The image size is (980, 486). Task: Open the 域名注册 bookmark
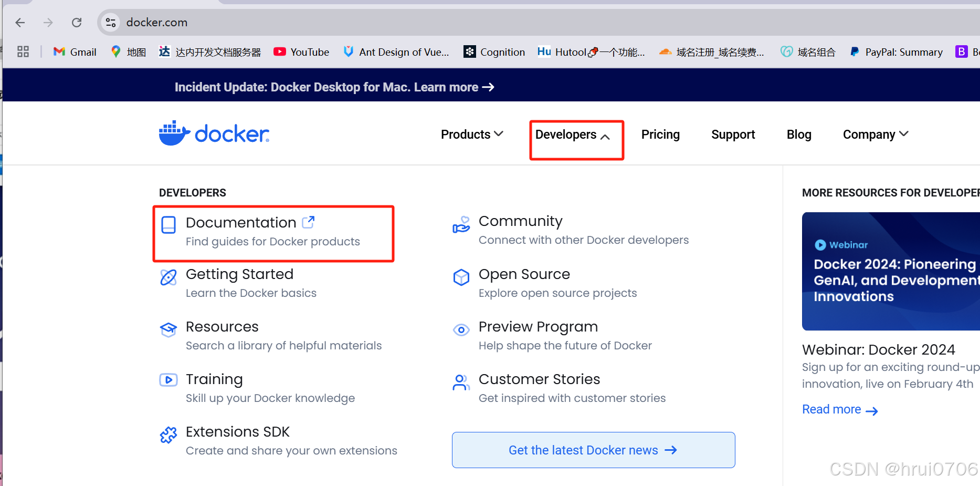(712, 52)
